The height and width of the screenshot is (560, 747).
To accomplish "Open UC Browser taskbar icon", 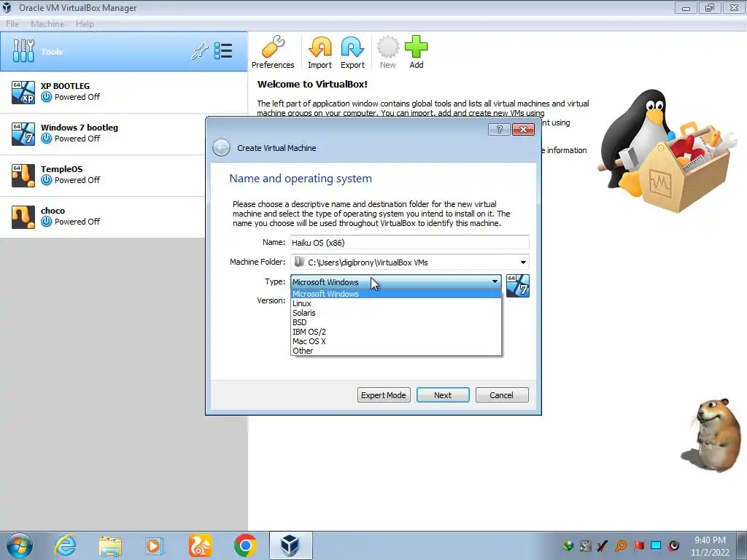I will 200,545.
